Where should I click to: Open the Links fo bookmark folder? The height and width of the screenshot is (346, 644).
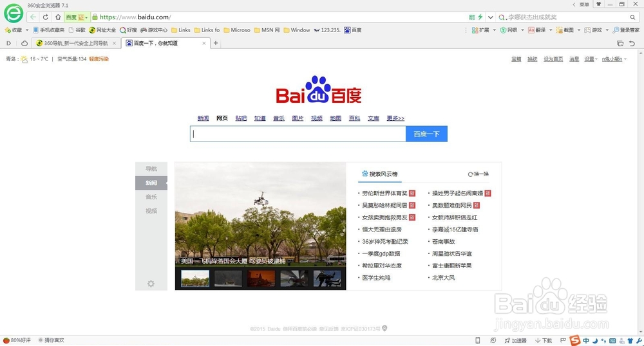point(207,30)
